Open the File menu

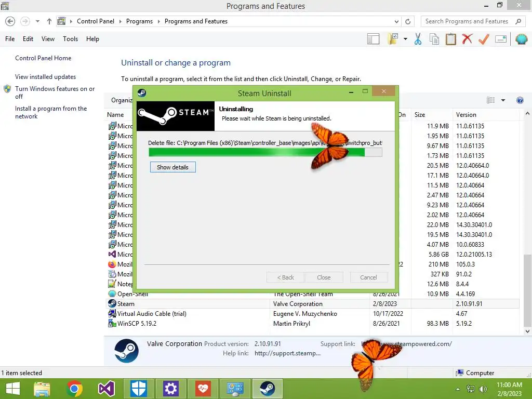[x=10, y=39]
